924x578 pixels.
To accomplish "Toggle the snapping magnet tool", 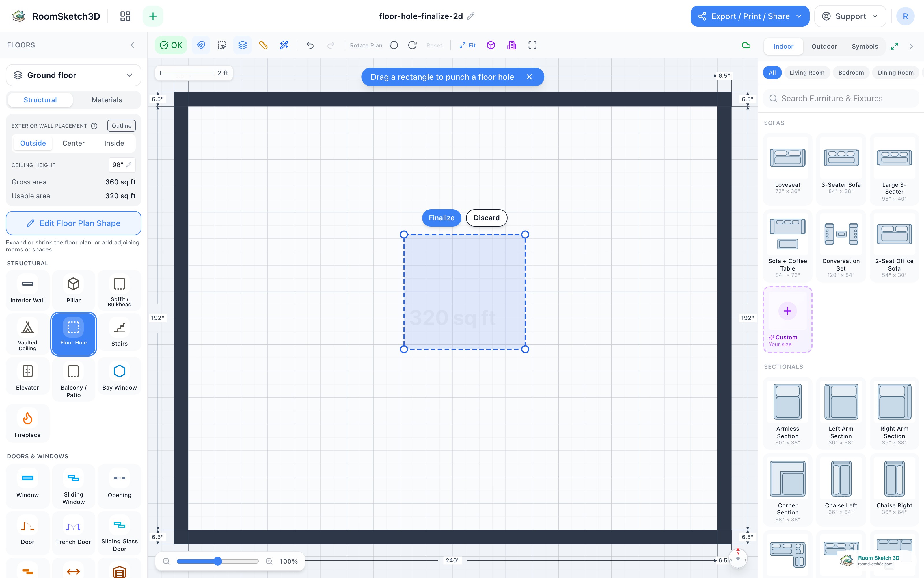I will point(201,45).
